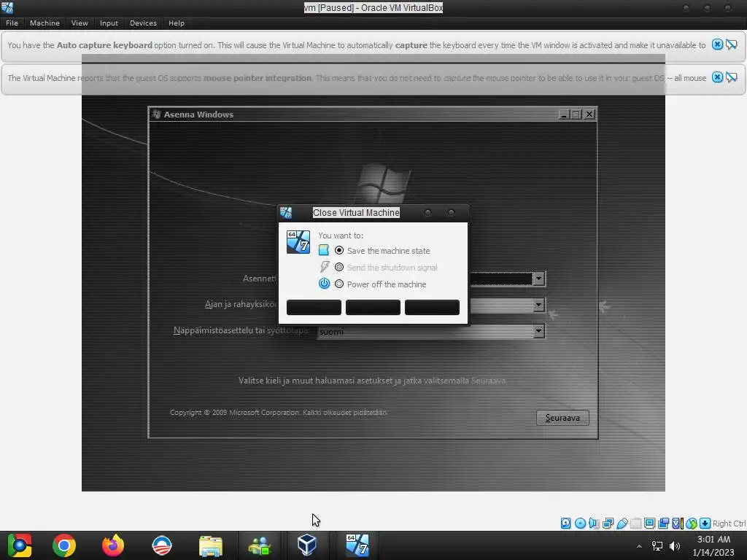Open the Input menu
This screenshot has height=560, width=747.
[109, 23]
